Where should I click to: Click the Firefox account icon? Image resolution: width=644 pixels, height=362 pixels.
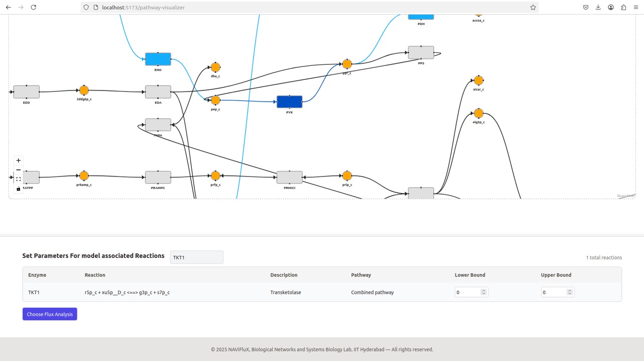click(x=611, y=8)
